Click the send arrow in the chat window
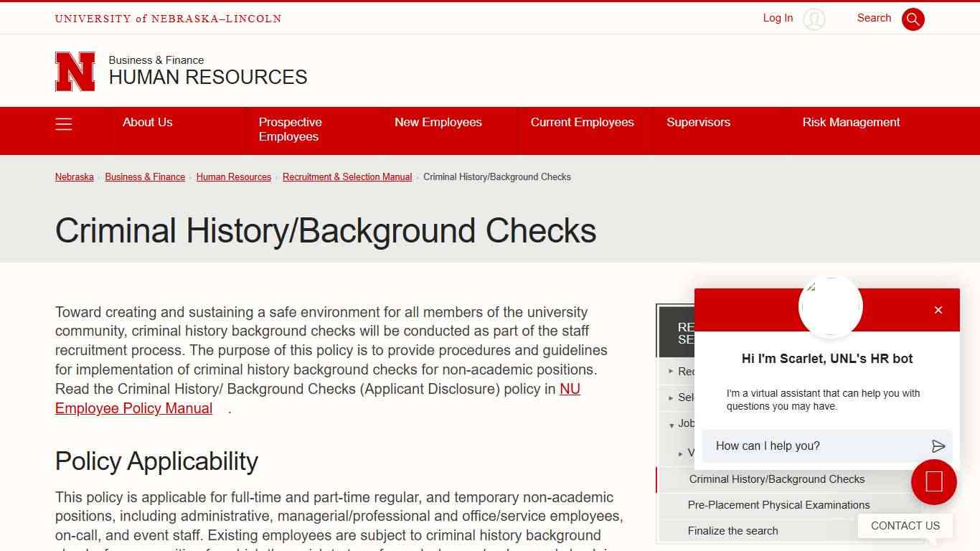The height and width of the screenshot is (551, 980). [x=938, y=446]
